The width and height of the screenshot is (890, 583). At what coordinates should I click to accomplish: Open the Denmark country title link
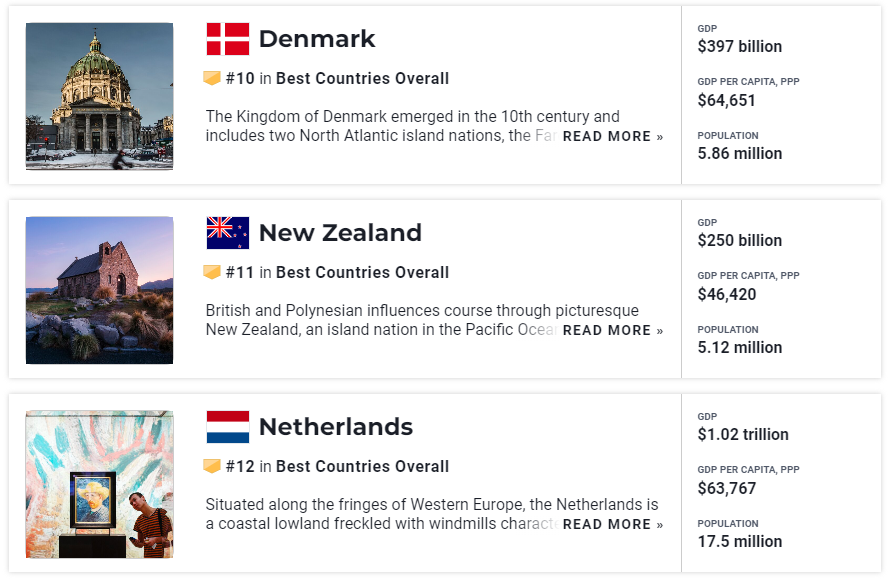317,39
